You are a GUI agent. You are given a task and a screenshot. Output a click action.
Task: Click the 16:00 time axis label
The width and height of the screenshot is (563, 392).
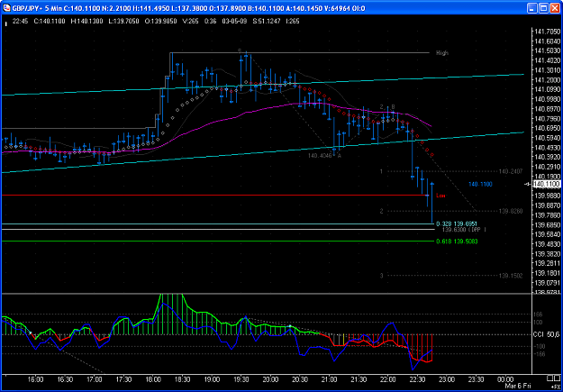pyautogui.click(x=35, y=379)
